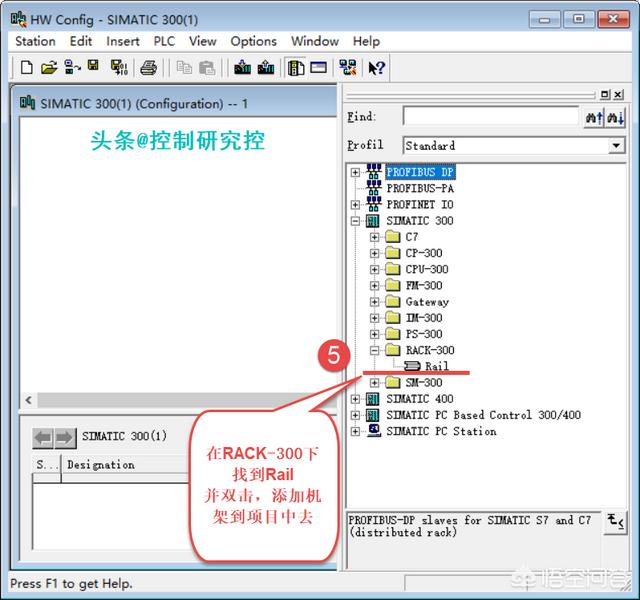Image resolution: width=640 pixels, height=600 pixels.
Task: Expand the CPU-300 folder
Action: coord(375,269)
